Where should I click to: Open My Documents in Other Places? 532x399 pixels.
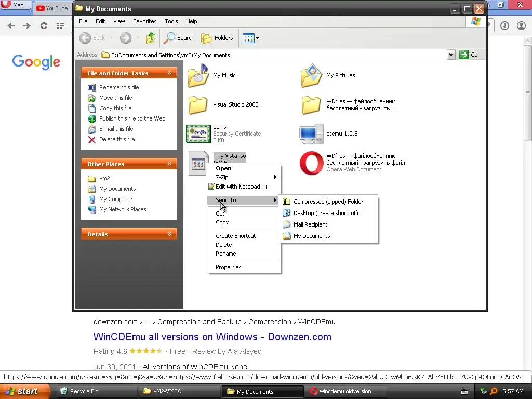[117, 189]
